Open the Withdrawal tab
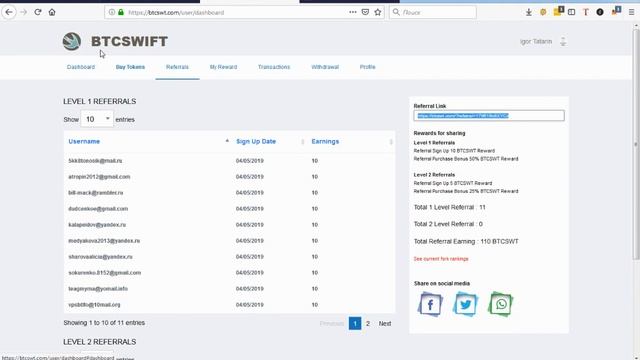The width and height of the screenshot is (640, 360). [325, 67]
